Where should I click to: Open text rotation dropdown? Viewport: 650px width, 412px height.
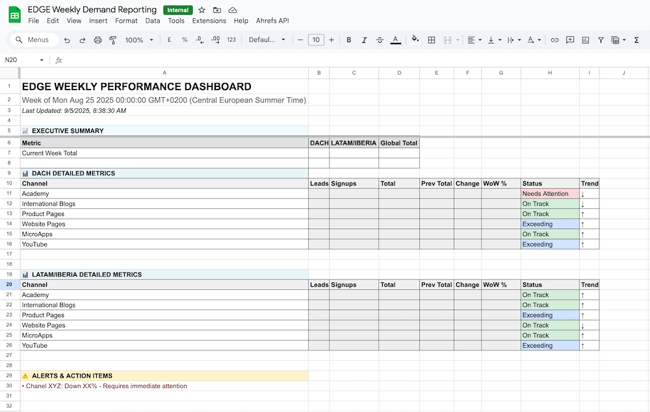tap(534, 40)
